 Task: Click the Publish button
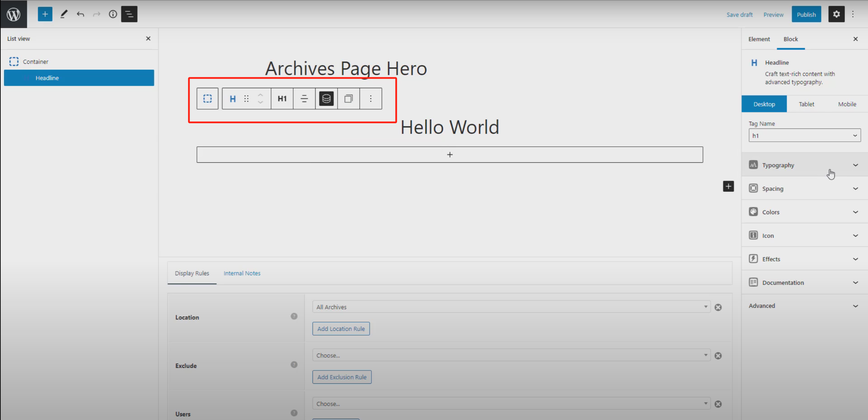(806, 15)
